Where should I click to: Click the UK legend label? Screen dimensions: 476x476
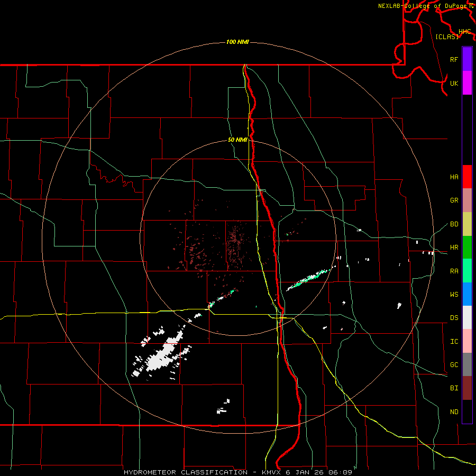(454, 83)
